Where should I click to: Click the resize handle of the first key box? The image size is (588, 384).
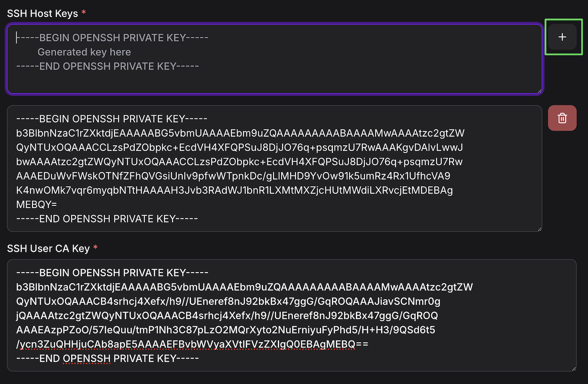pos(540,91)
